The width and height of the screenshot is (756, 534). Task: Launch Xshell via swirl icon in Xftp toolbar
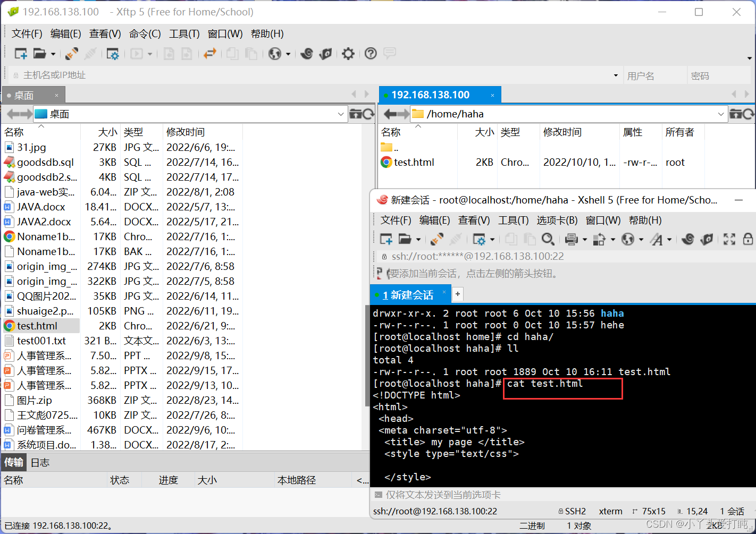pyautogui.click(x=307, y=54)
